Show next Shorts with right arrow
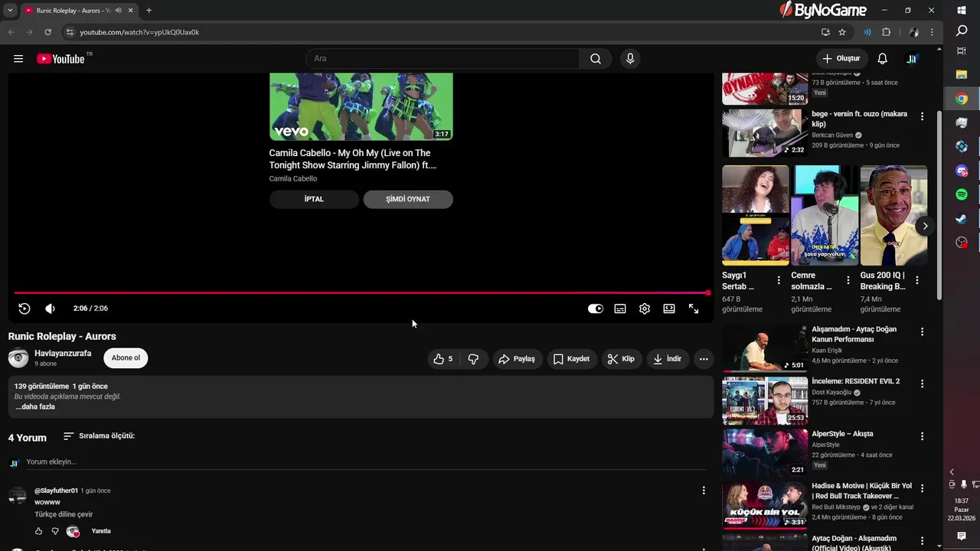980x551 pixels. coord(925,226)
